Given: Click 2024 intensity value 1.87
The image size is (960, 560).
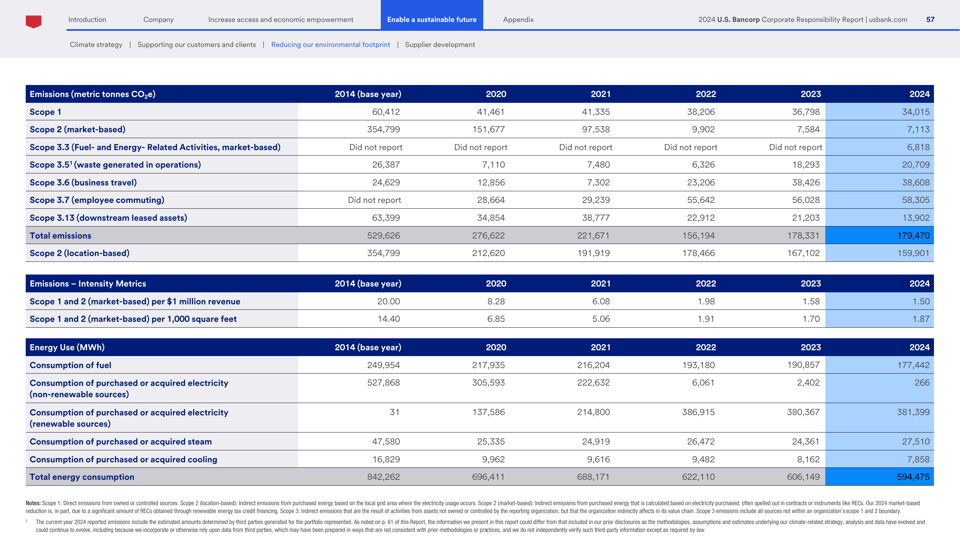Looking at the screenshot, I should tap(921, 319).
